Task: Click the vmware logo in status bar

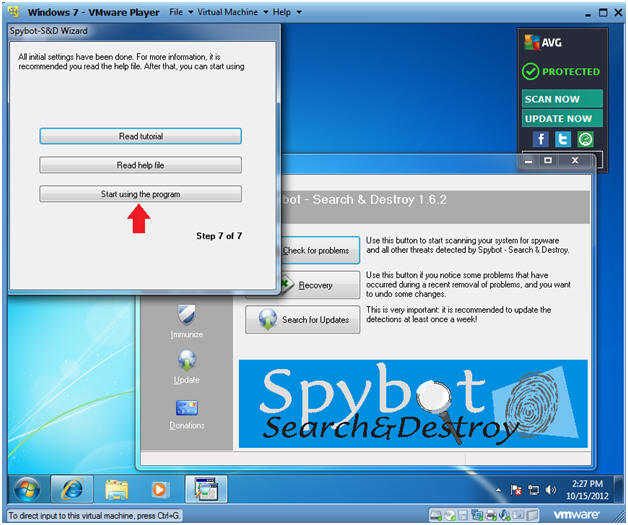Action: (576, 515)
